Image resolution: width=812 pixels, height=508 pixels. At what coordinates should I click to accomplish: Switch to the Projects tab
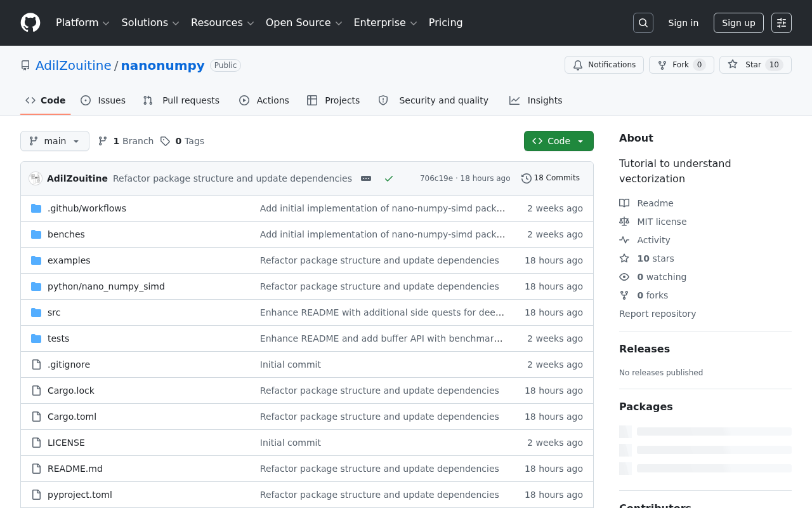click(334, 100)
